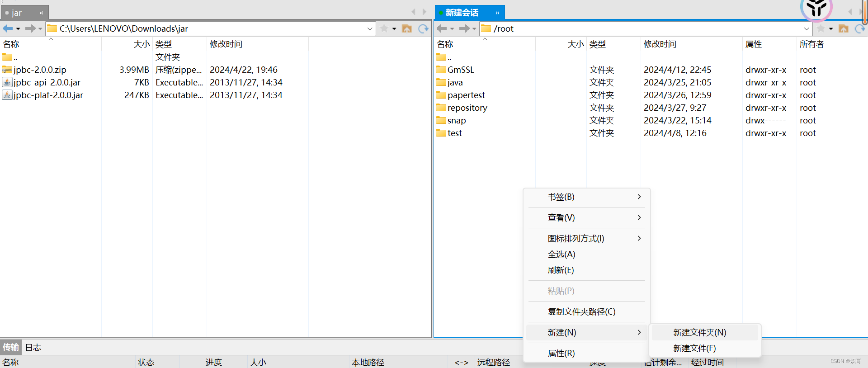Sort local files by 修改时间 column
The height and width of the screenshot is (368, 868).
tap(257, 44)
